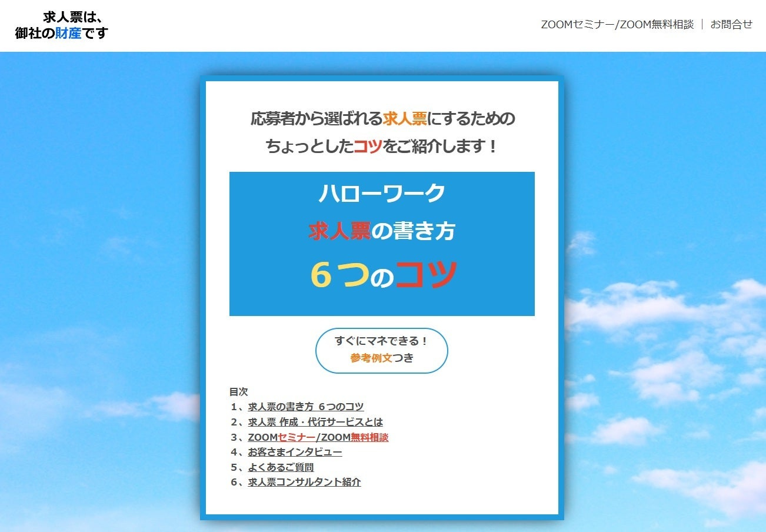Click the red 無料相談 text in contents
Viewport: 766px width, 532px height.
[x=369, y=437]
